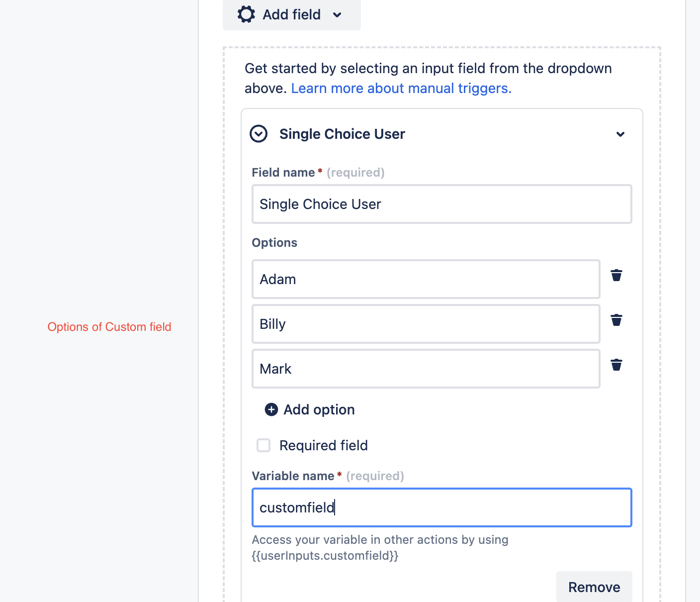Click into the Billy option field
Viewport: 700px width, 602px height.
(426, 324)
